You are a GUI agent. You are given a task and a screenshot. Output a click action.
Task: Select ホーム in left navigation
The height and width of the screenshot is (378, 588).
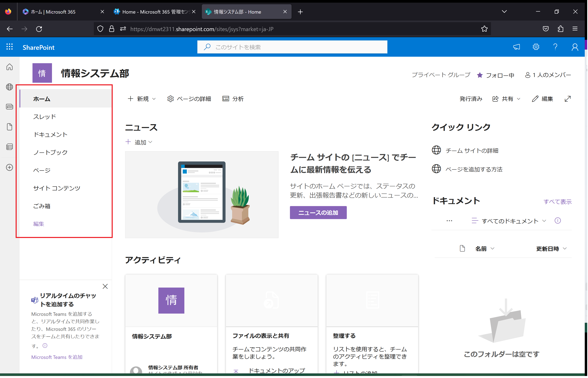[65, 99]
